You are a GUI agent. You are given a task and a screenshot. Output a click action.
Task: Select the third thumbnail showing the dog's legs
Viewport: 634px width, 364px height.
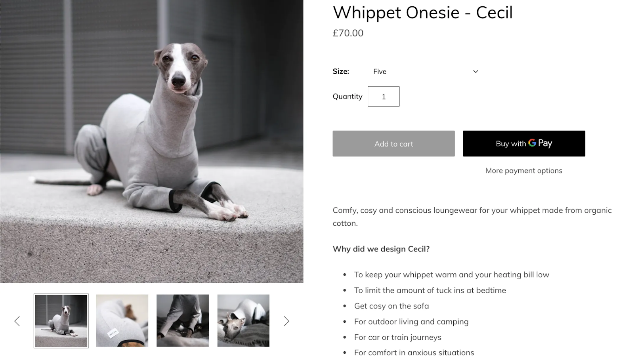(183, 321)
